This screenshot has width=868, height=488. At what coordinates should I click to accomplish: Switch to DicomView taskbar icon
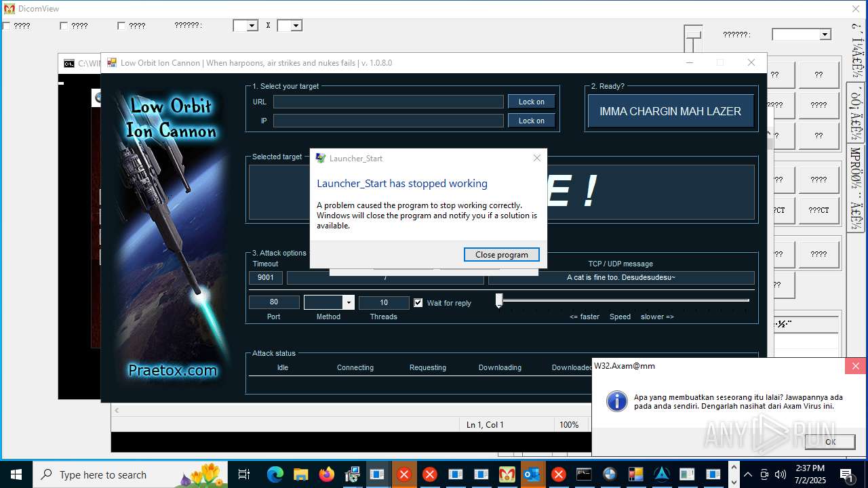[507, 474]
